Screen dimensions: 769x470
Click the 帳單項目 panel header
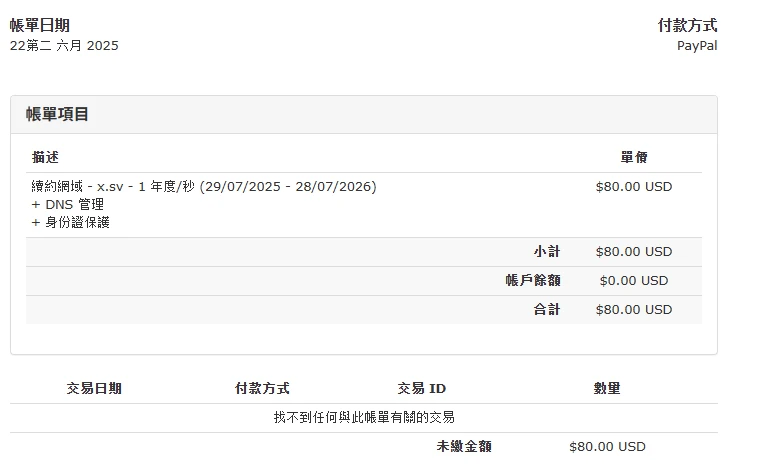58,114
